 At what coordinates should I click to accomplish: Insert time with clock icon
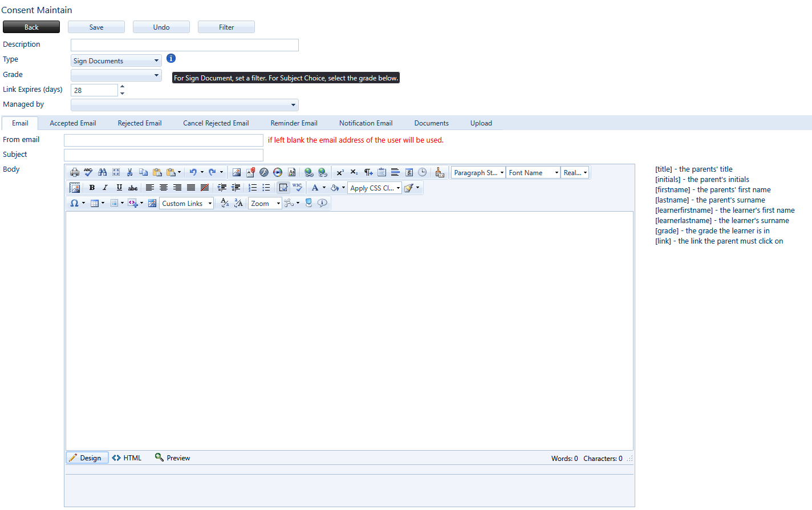423,172
